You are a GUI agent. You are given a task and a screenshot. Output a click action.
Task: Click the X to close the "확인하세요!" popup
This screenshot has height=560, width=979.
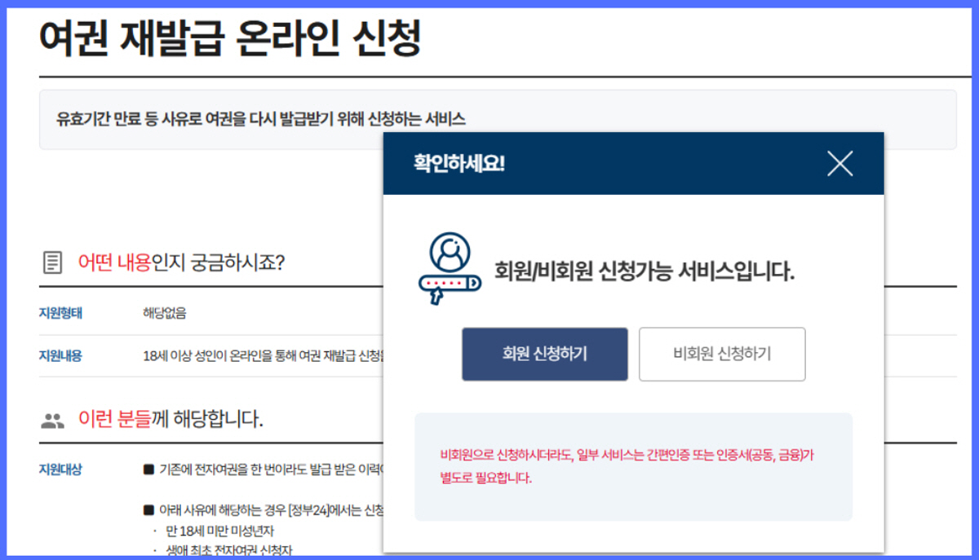(x=840, y=163)
